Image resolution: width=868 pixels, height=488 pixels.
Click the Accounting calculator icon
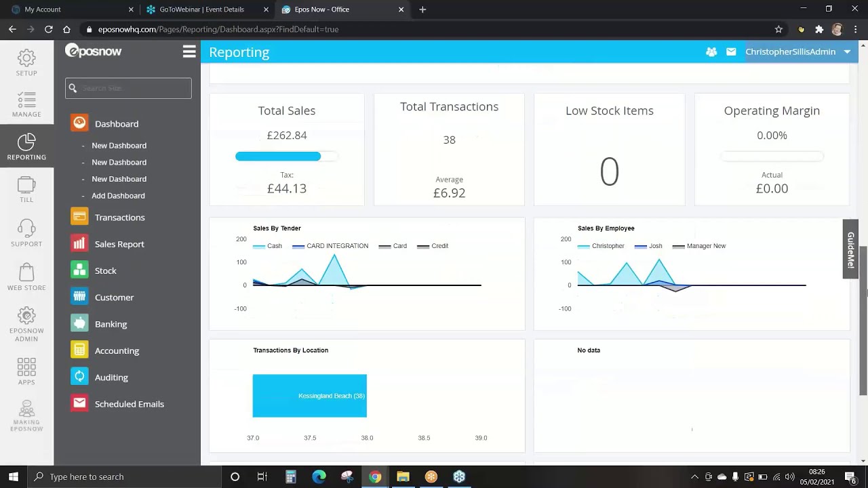coord(79,350)
